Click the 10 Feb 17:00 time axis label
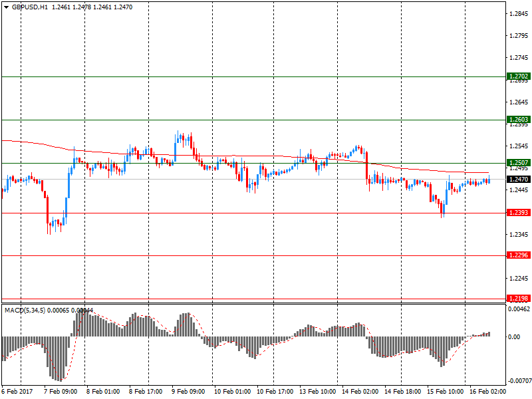The height and width of the screenshot is (399, 532). 275,392
